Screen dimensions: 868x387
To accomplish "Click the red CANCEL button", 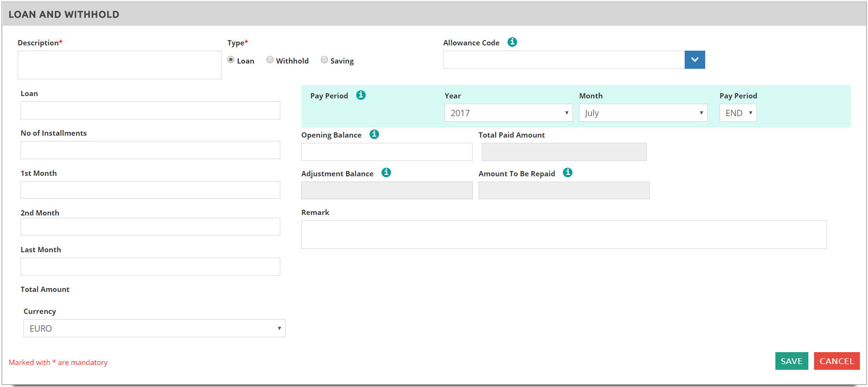I will tap(836, 361).
